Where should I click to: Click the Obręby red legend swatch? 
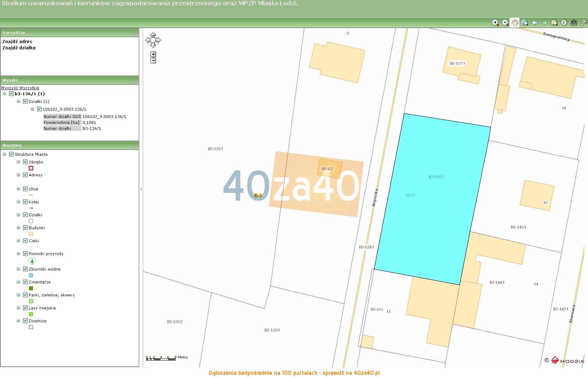point(31,168)
